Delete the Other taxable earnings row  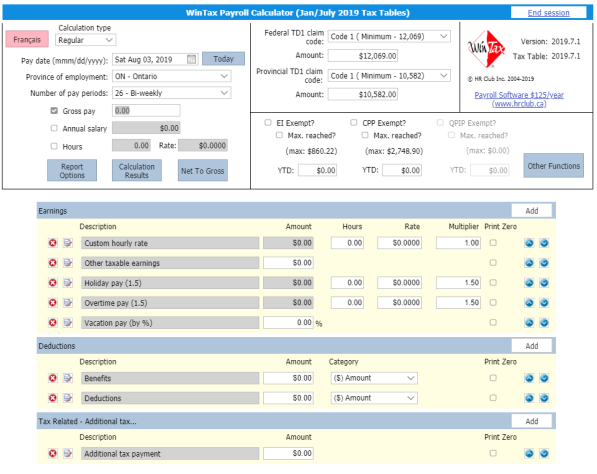53,263
